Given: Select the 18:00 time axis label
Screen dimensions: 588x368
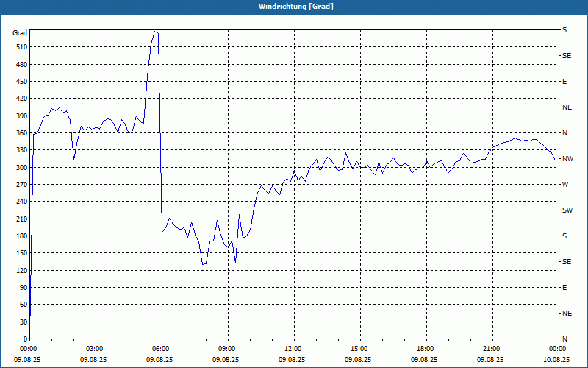Looking at the screenshot, I should click(x=424, y=348).
